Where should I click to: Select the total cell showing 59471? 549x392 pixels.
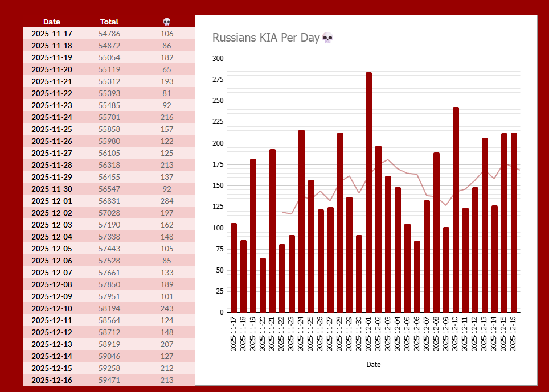tap(109, 380)
